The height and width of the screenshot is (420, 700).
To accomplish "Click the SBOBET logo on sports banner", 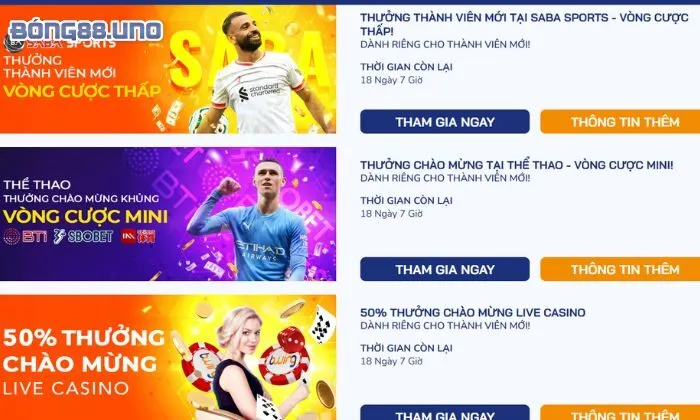I will 83,237.
